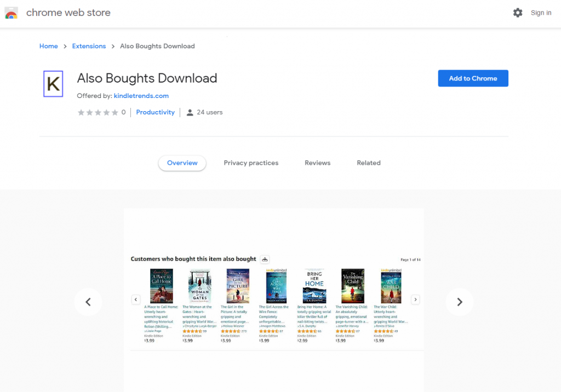Screen dimensions: 561x392
Task: Click the small right carousel arrow in screenshot
Action: 415,299
